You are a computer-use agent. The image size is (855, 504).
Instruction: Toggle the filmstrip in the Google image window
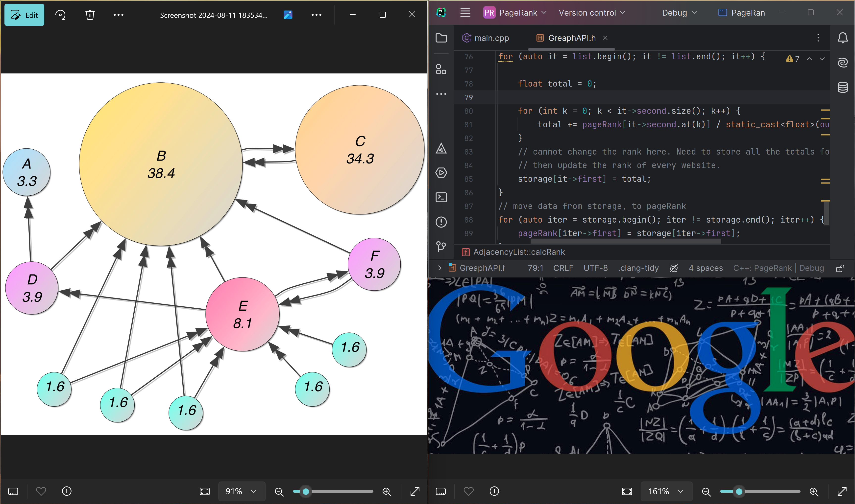point(440,491)
